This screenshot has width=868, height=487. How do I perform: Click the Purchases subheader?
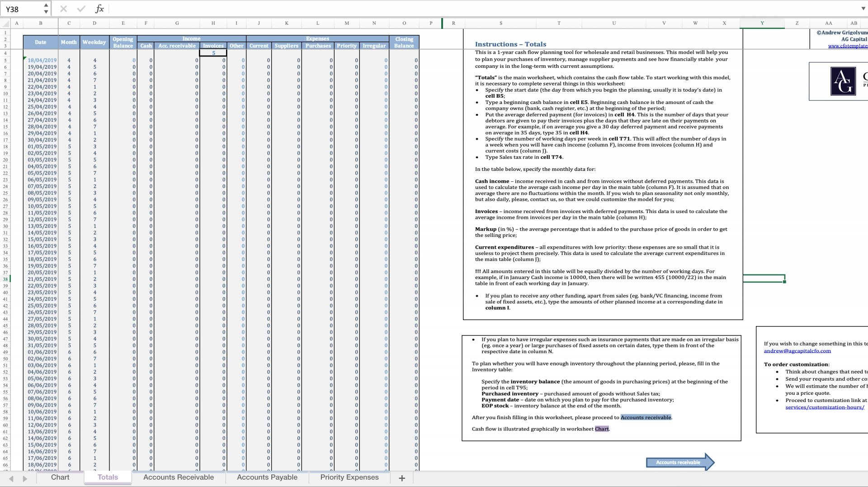tap(318, 46)
